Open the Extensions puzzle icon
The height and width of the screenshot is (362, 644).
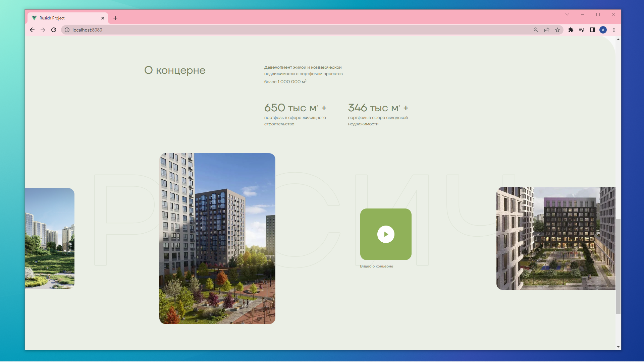571,30
